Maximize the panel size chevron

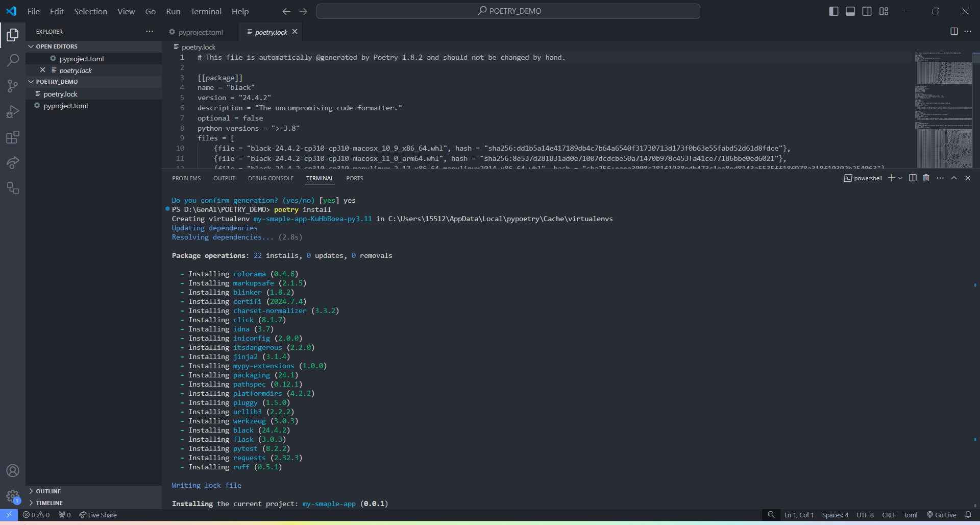coord(954,178)
